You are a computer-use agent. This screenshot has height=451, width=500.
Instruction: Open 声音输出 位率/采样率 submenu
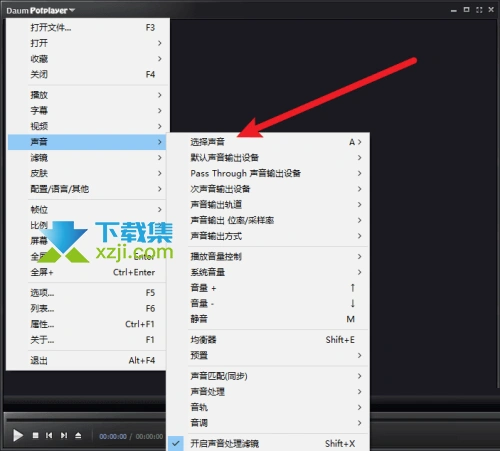(268, 220)
